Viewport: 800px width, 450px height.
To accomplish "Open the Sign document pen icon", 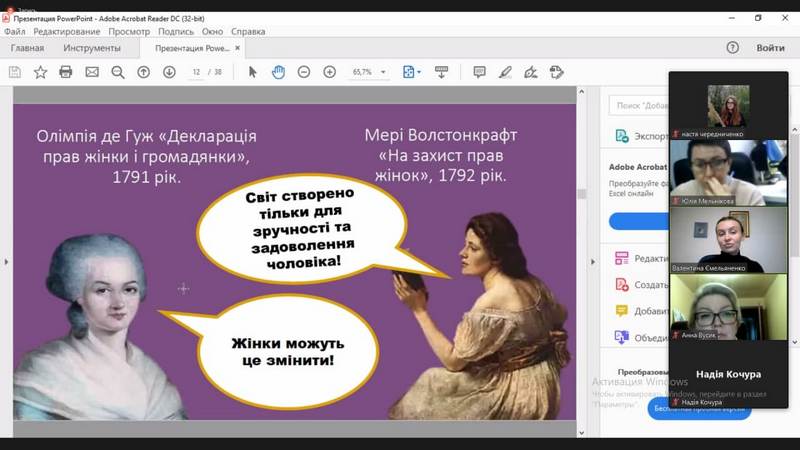I will point(531,72).
